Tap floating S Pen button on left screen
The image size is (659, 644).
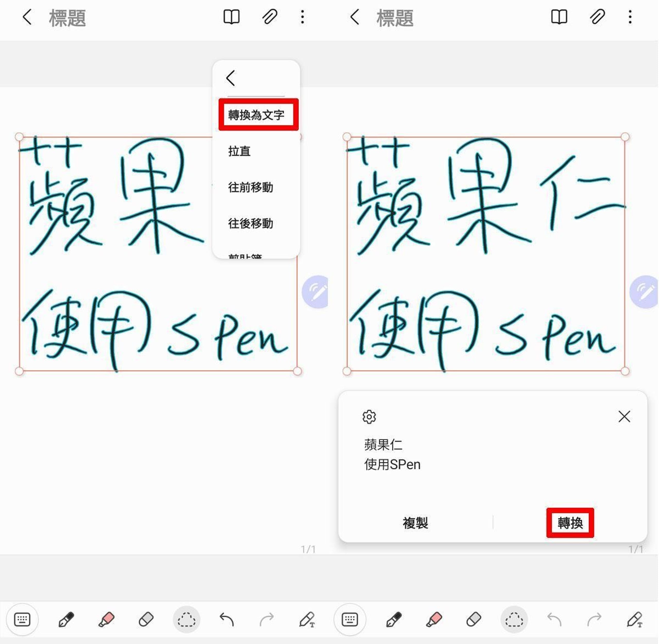point(316,292)
